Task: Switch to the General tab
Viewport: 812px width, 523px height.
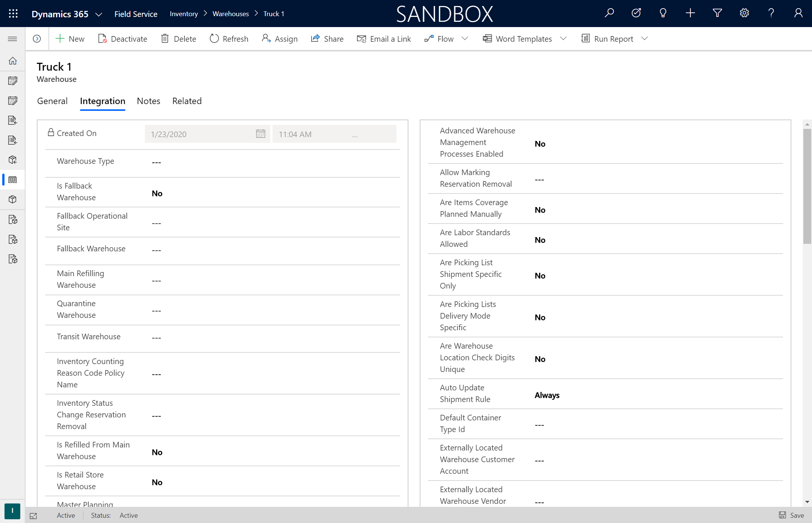Action: point(52,101)
